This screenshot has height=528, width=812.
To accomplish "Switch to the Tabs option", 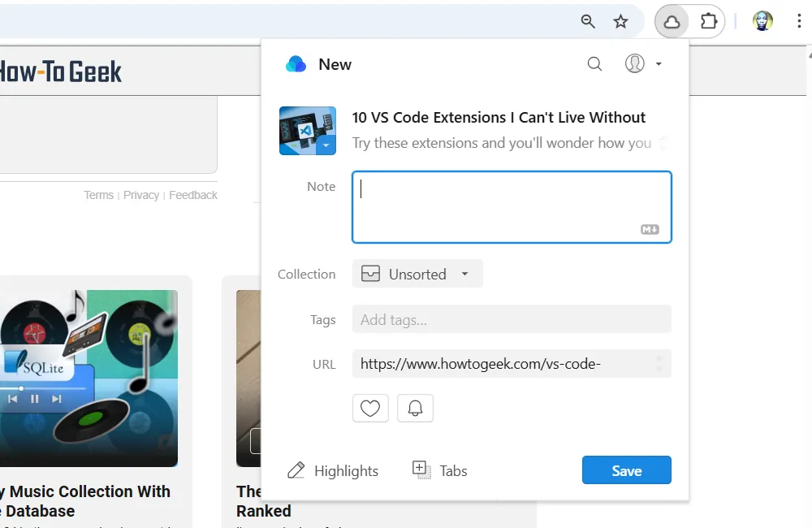I will click(440, 470).
